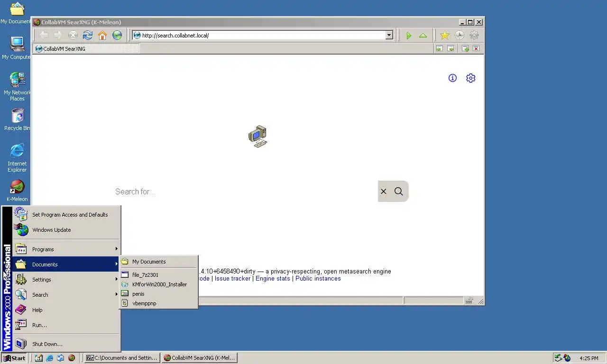The image size is (607, 364).
Task: Click the URL address bar
Action: (259, 35)
